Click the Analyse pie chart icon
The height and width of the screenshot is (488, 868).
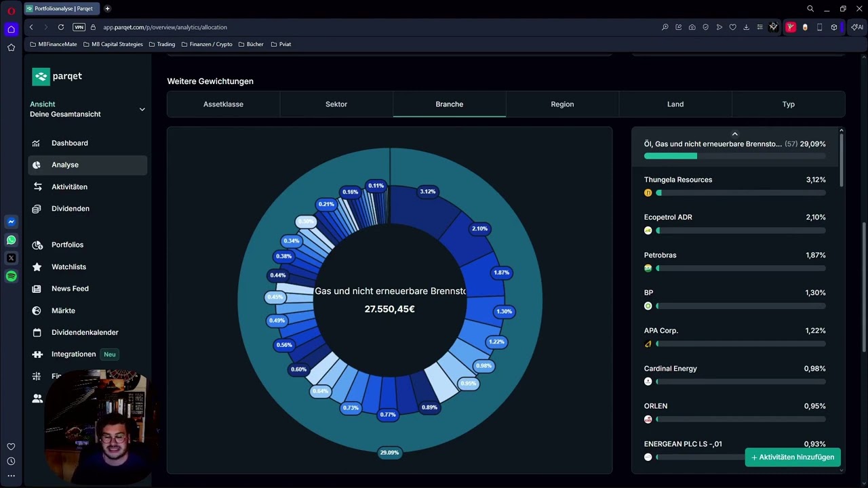tap(37, 165)
